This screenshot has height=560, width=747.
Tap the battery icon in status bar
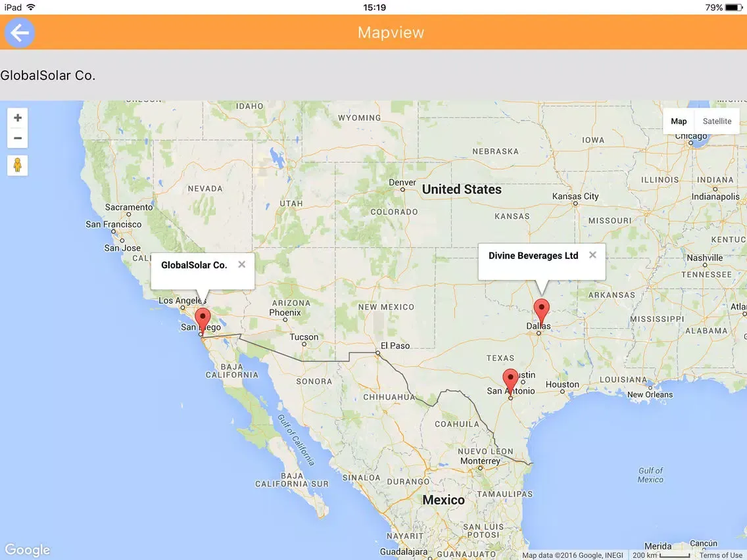point(733,7)
